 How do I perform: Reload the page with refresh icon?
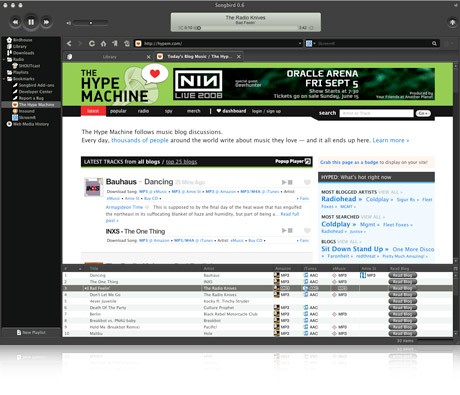pyautogui.click(x=92, y=43)
